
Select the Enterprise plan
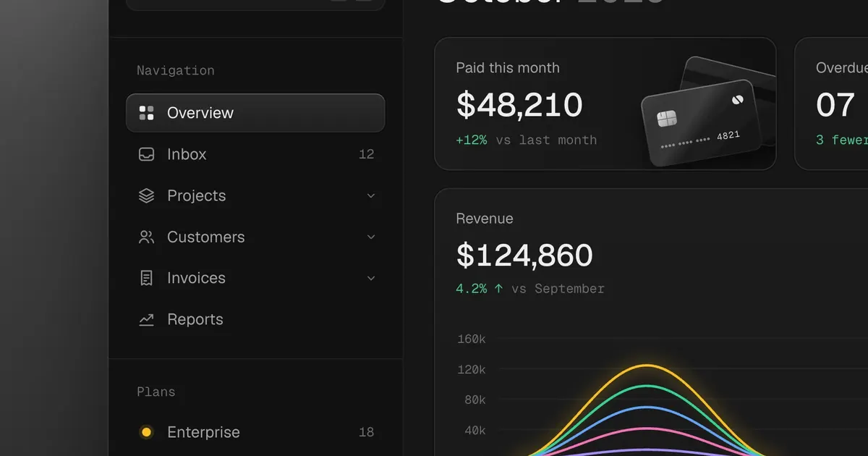[255, 432]
